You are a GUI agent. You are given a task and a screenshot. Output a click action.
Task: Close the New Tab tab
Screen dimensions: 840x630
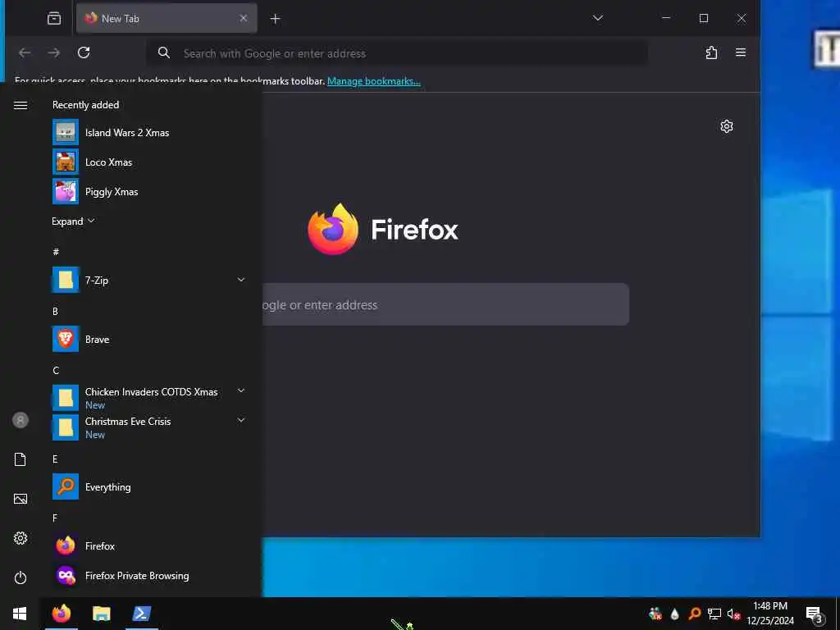(x=243, y=18)
